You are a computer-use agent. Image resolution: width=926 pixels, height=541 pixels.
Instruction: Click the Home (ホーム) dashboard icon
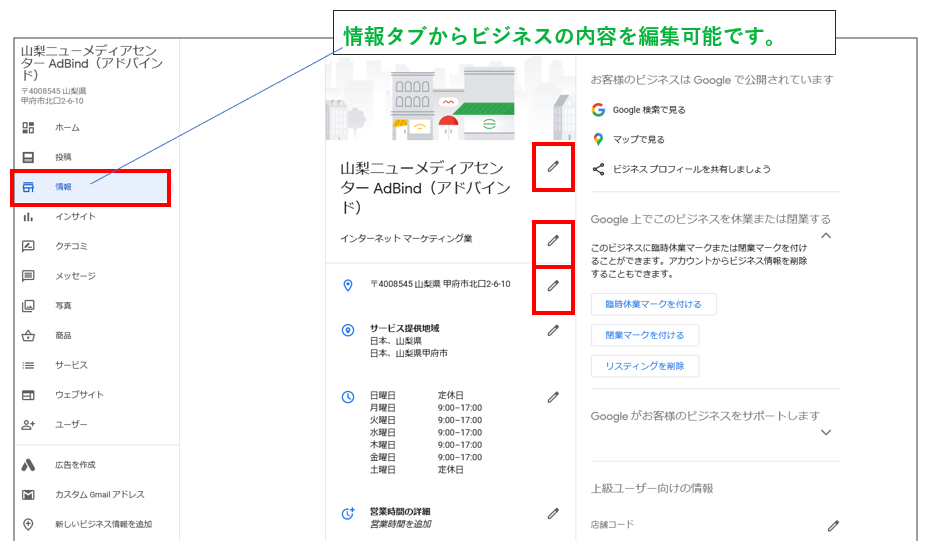coord(28,128)
